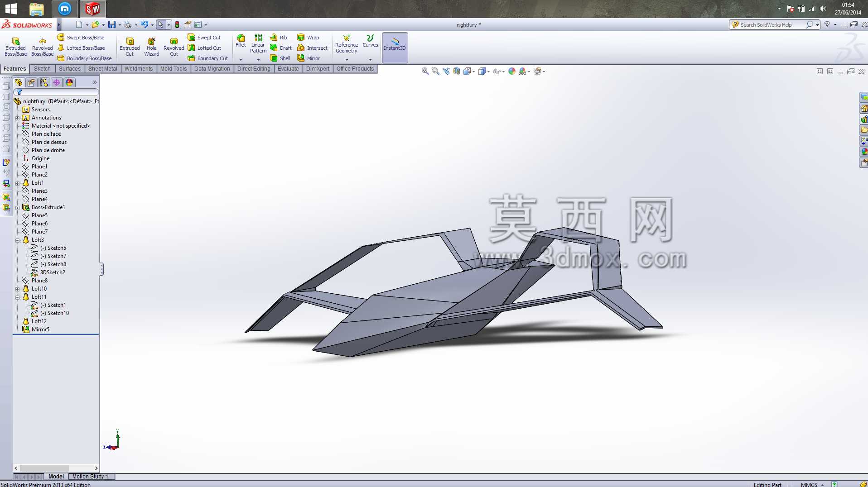Viewport: 868px width, 487px height.
Task: Click the Save icon
Action: [x=112, y=24]
